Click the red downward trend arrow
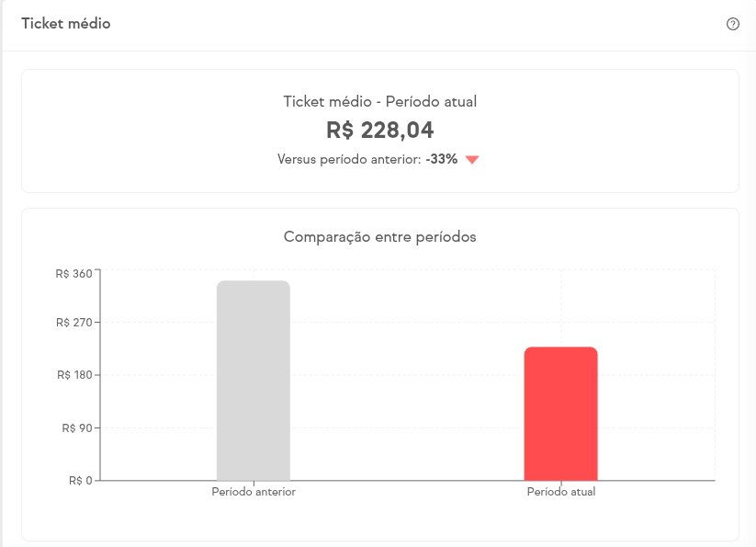The image size is (756, 547). [472, 160]
